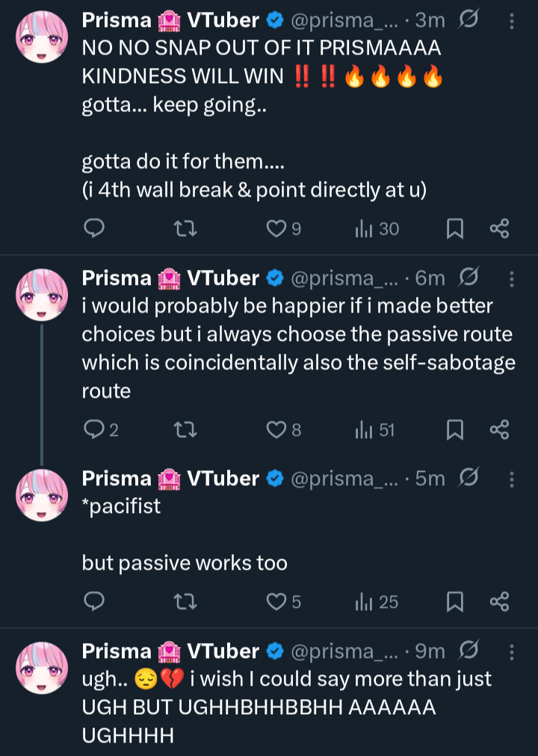Open more options on the 6m tweet

click(512, 279)
